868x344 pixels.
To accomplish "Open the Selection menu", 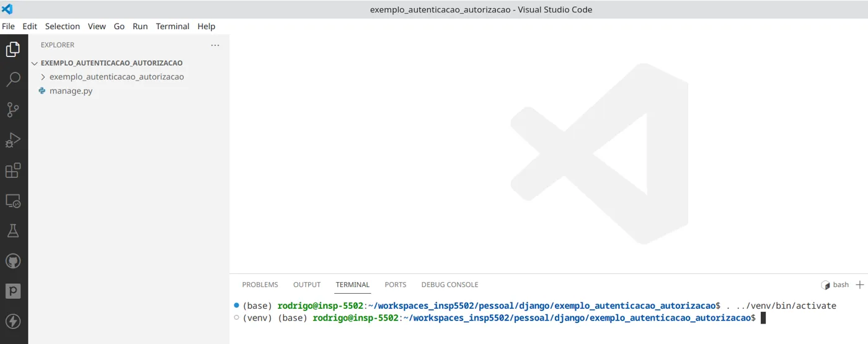I will click(63, 26).
